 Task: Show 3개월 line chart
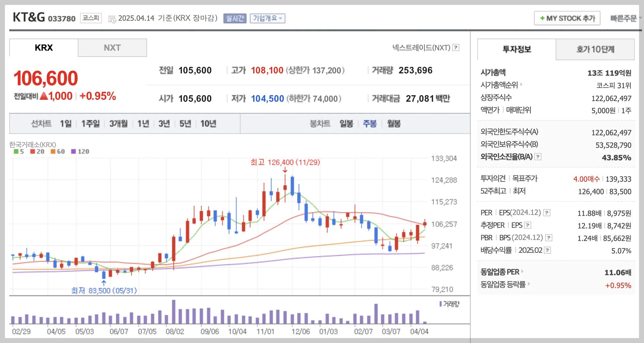[118, 124]
